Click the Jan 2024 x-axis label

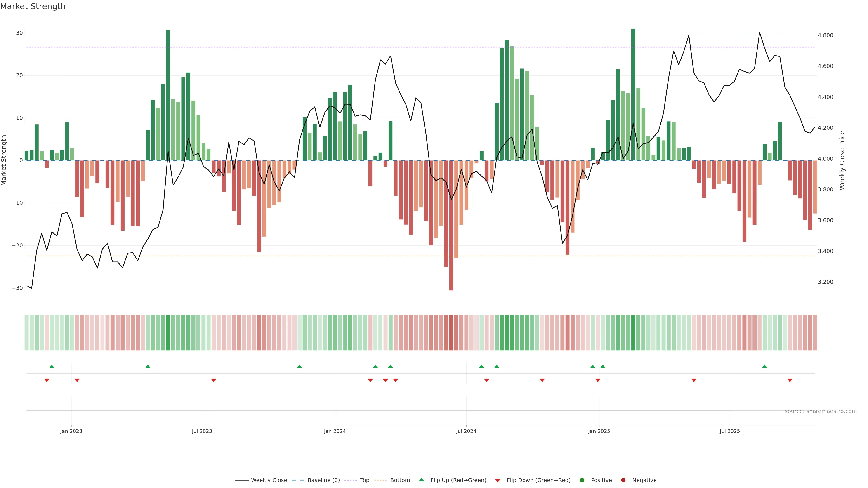tap(335, 431)
